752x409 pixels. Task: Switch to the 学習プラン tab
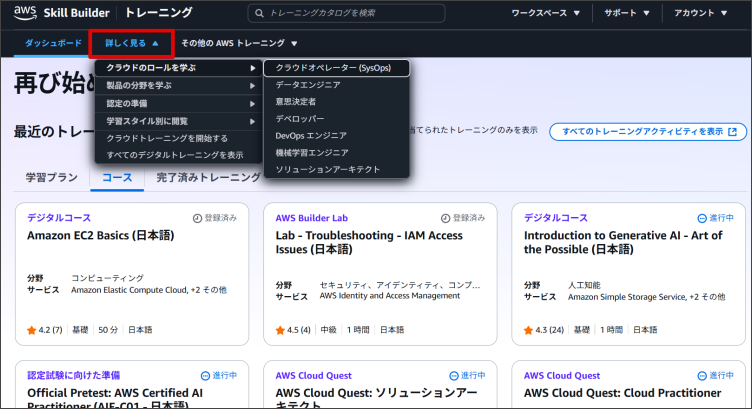pos(51,177)
